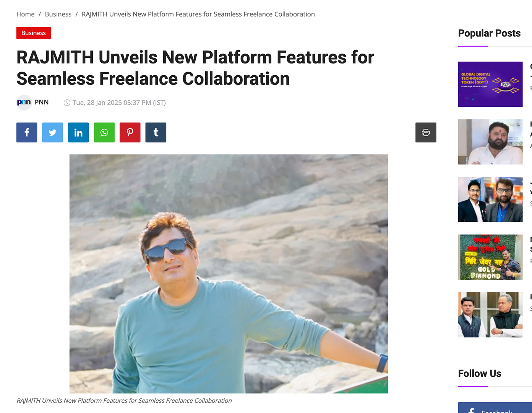Open the main article photo
Screen dimensions: 532x413
(229, 273)
